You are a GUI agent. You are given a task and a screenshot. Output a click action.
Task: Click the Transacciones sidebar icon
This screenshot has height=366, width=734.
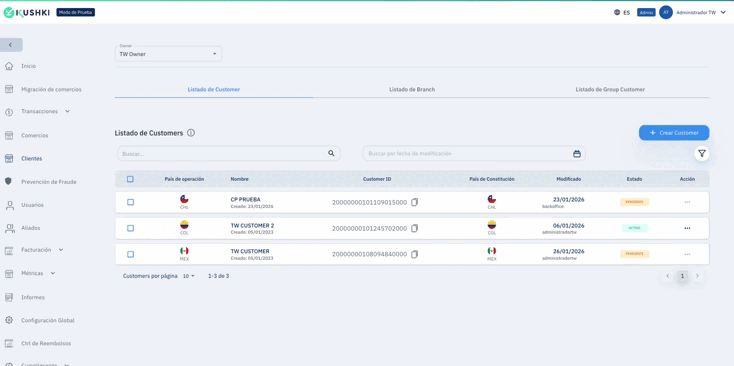8,112
